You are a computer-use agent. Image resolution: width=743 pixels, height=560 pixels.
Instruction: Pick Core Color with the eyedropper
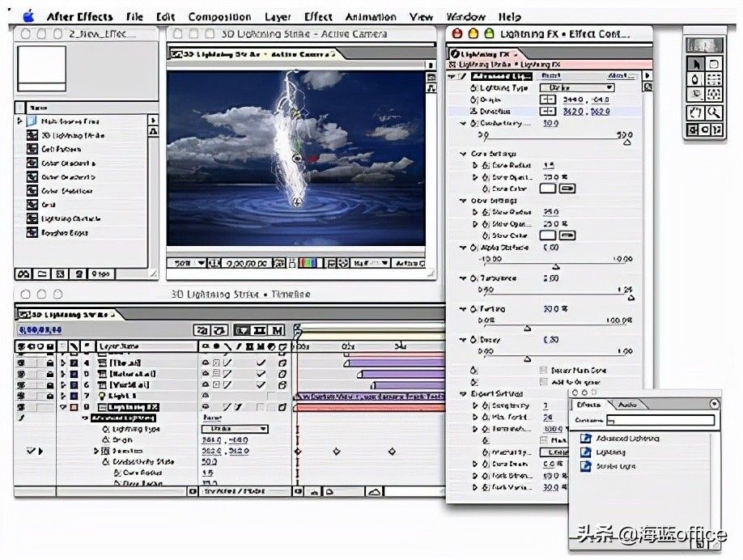[x=567, y=189]
